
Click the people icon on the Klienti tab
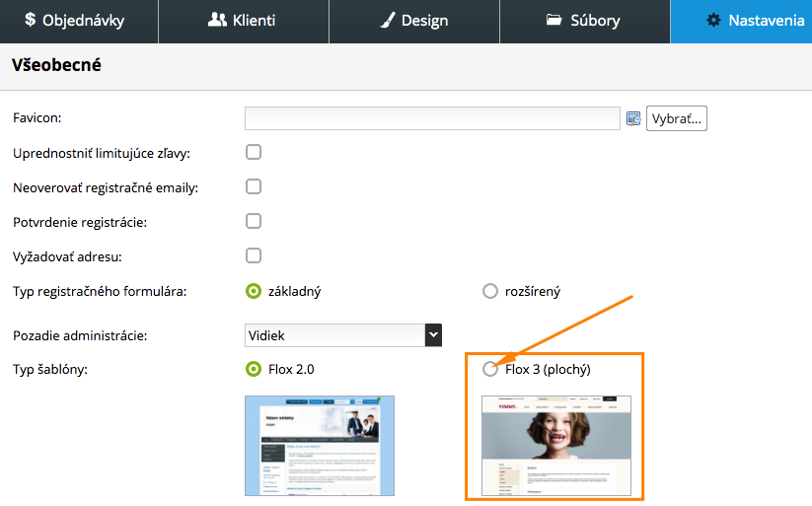217,20
